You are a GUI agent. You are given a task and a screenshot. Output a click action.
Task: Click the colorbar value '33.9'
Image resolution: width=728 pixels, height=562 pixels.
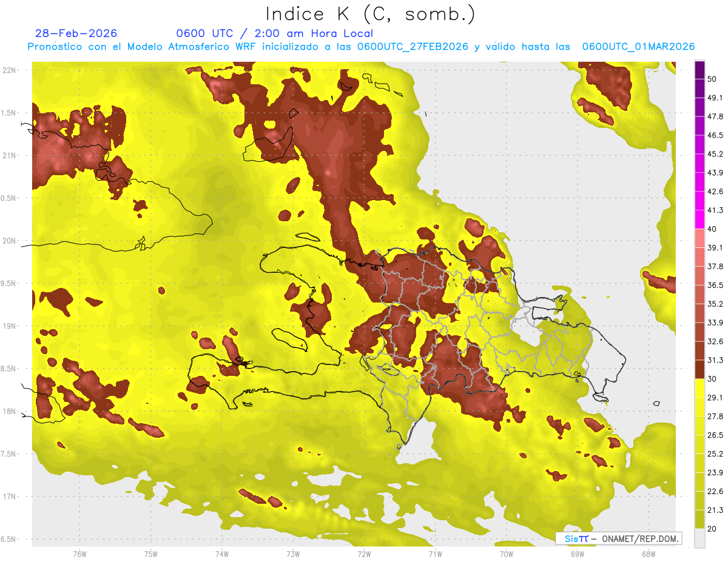pos(715,323)
